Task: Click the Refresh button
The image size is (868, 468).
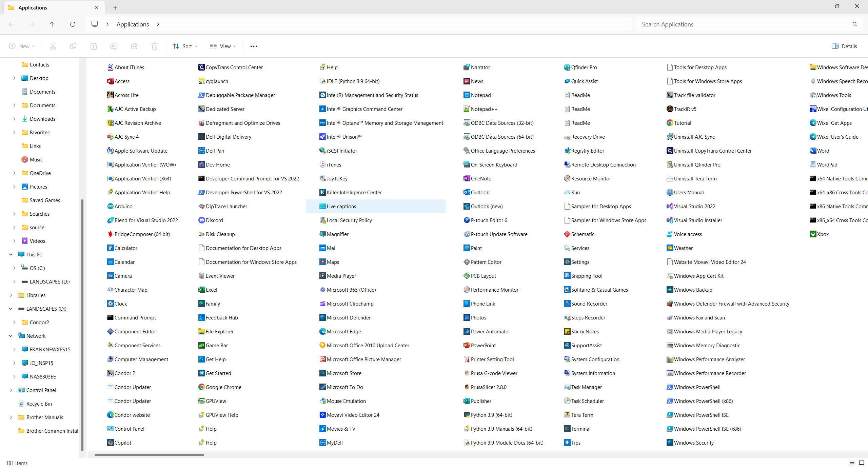Action: coord(73,24)
